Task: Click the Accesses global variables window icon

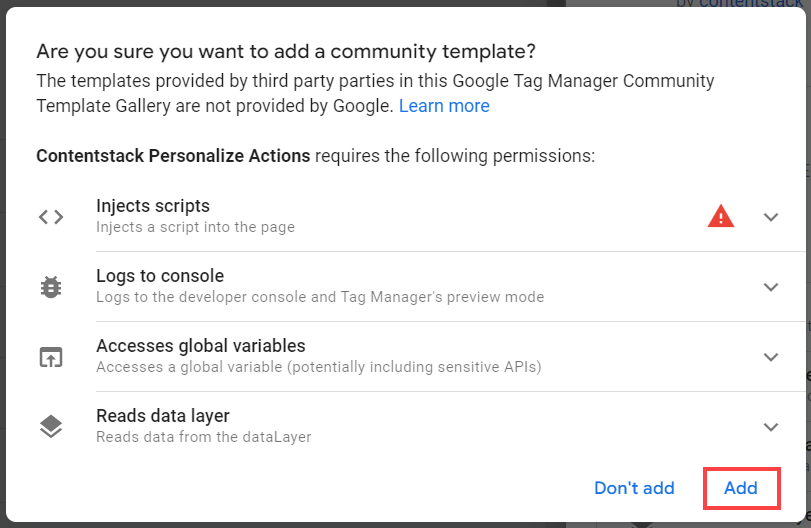Action: [51, 357]
